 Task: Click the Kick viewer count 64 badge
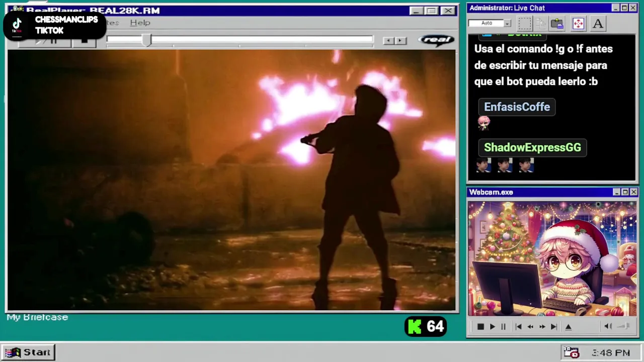[x=426, y=327]
